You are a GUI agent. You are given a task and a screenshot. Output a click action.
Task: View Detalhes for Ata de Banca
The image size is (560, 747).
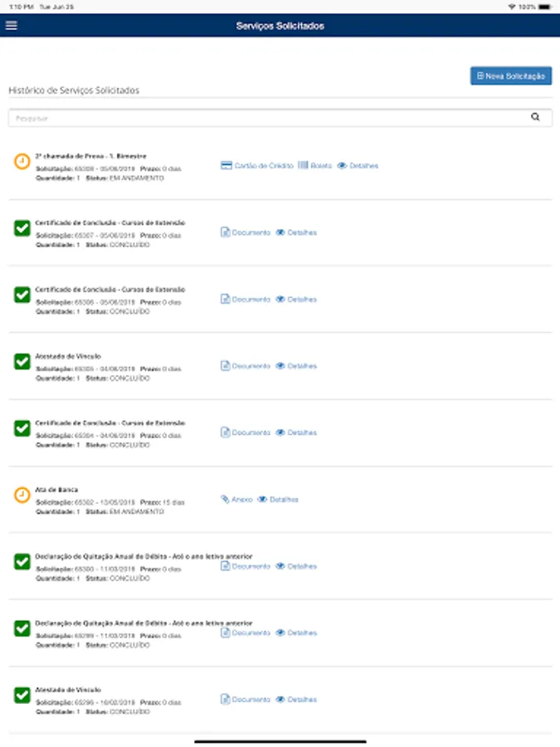pos(278,500)
